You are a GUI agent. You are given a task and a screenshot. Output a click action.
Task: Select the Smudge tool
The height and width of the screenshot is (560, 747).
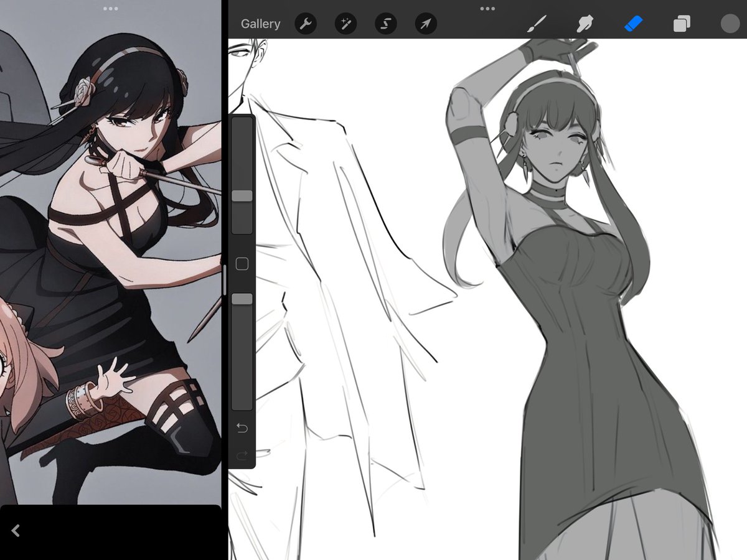(584, 24)
